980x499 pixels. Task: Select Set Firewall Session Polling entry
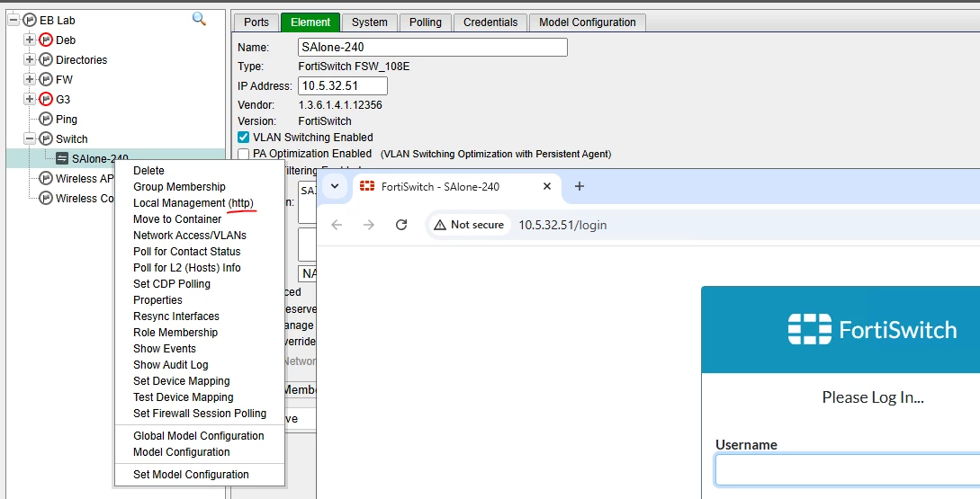coord(200,414)
